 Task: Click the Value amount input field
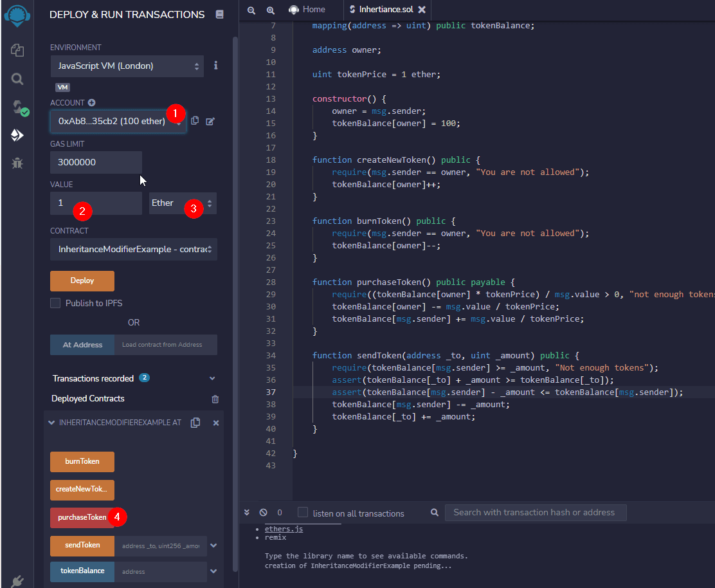click(96, 203)
